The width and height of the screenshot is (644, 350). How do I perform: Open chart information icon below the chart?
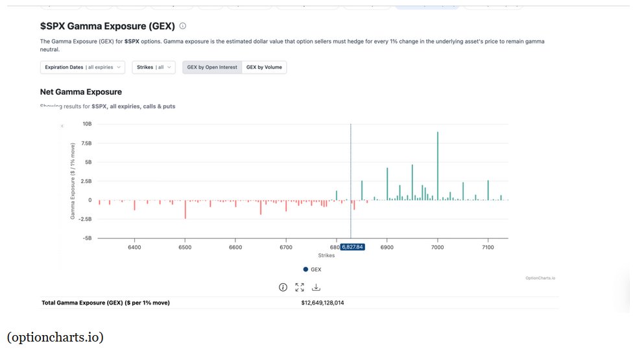pos(283,287)
